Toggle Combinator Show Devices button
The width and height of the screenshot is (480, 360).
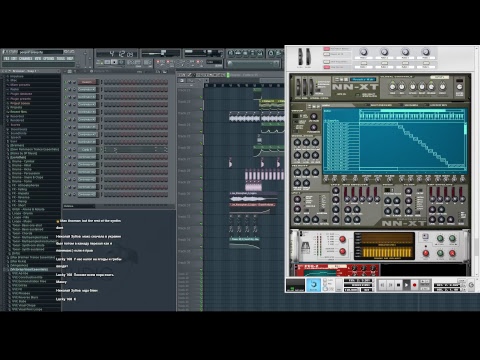[x=327, y=67]
